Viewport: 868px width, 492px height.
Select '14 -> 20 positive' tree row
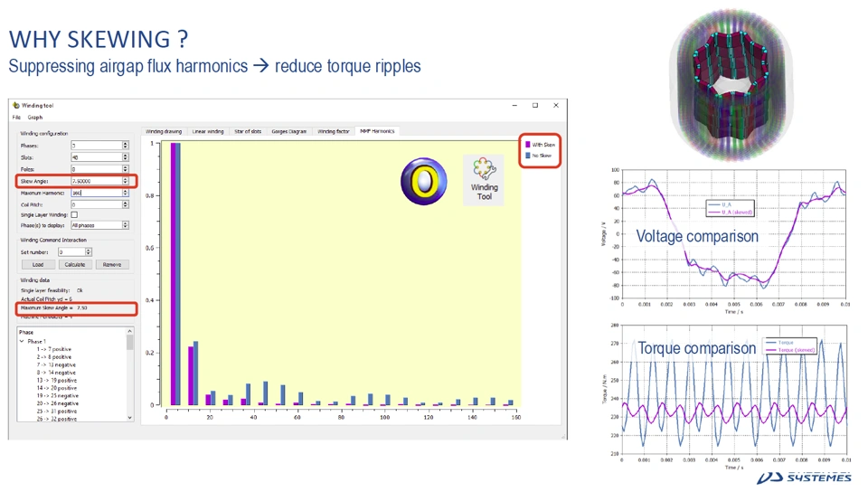tap(56, 388)
